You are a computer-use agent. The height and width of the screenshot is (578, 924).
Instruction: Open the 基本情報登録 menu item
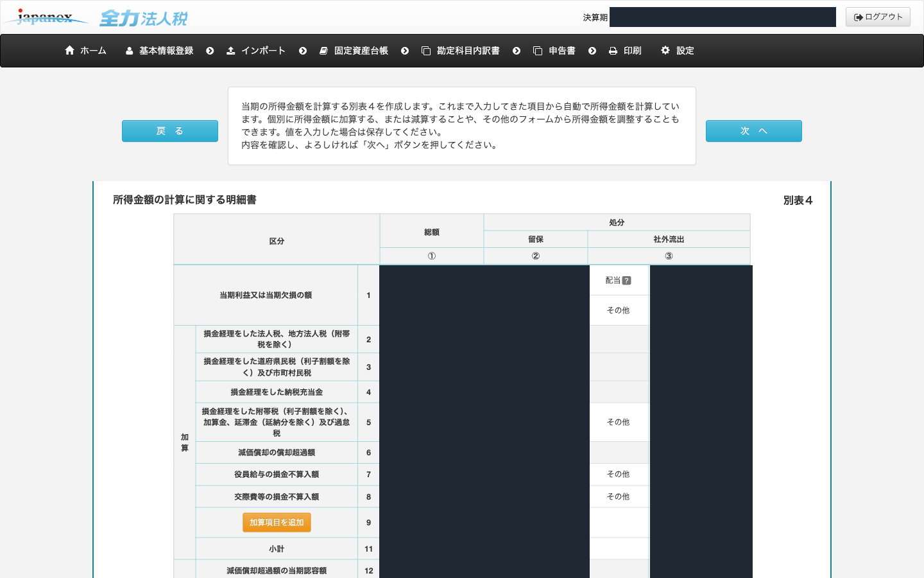(160, 51)
